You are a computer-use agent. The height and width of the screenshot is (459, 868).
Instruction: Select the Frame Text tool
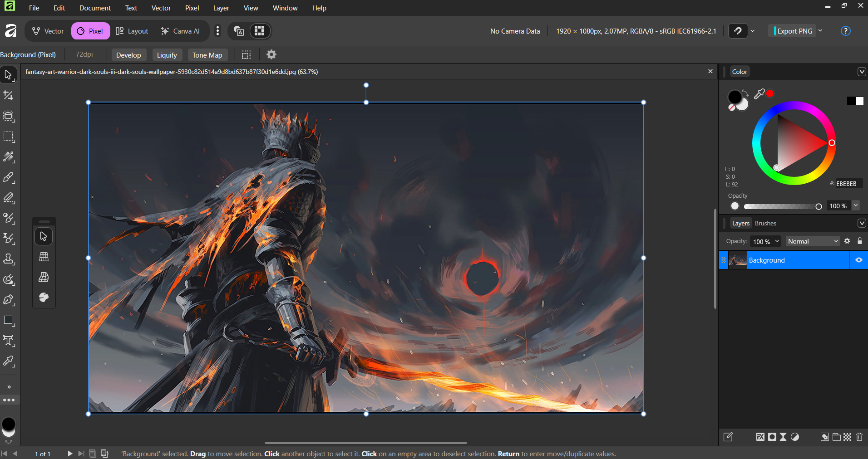[9, 341]
